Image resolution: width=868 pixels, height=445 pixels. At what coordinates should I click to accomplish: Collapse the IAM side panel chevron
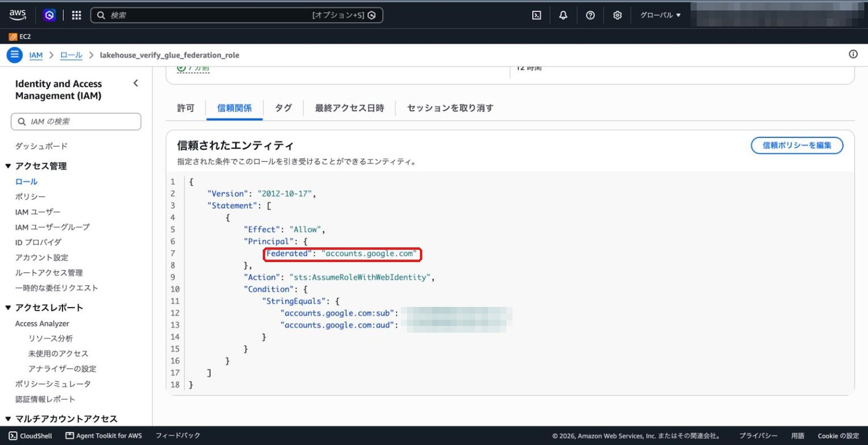[136, 83]
